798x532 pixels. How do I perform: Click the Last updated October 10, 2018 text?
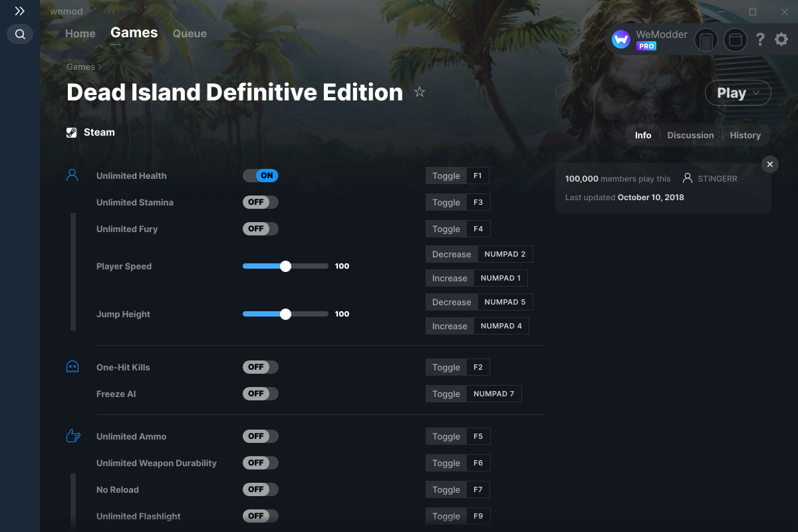624,198
